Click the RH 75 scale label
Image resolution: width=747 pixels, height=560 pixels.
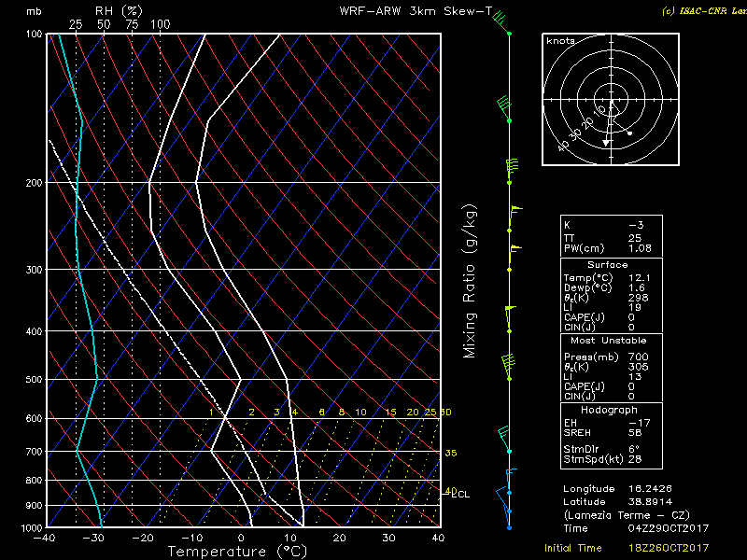[132, 24]
